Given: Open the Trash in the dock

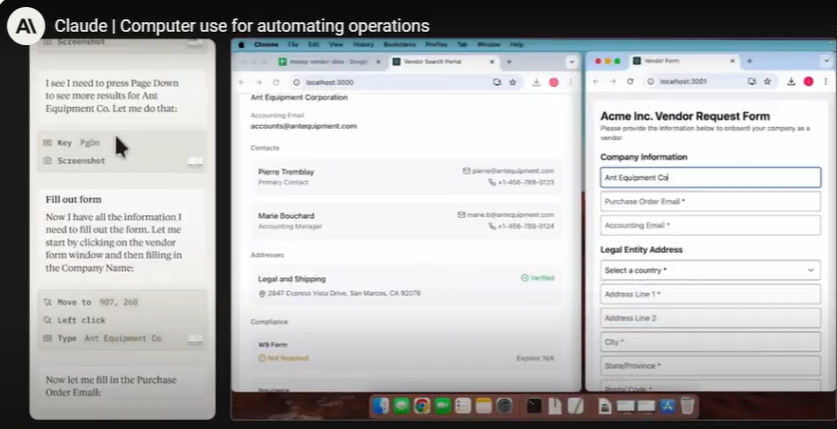Looking at the screenshot, I should click(x=688, y=406).
